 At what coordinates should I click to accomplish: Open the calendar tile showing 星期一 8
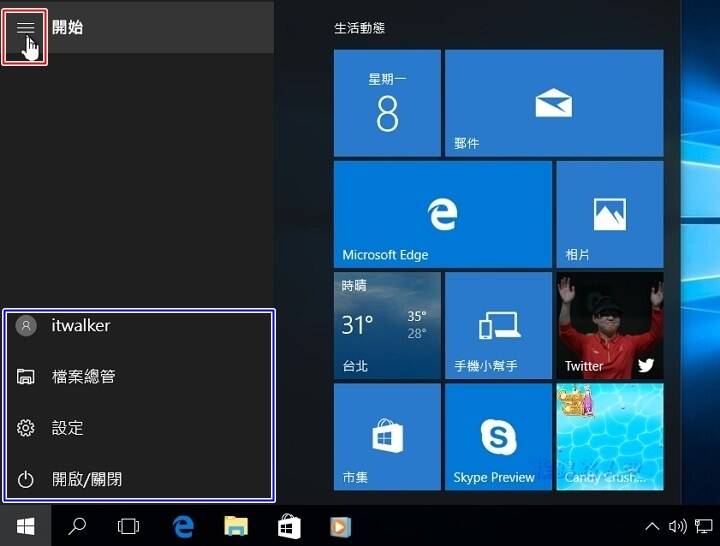pos(387,103)
